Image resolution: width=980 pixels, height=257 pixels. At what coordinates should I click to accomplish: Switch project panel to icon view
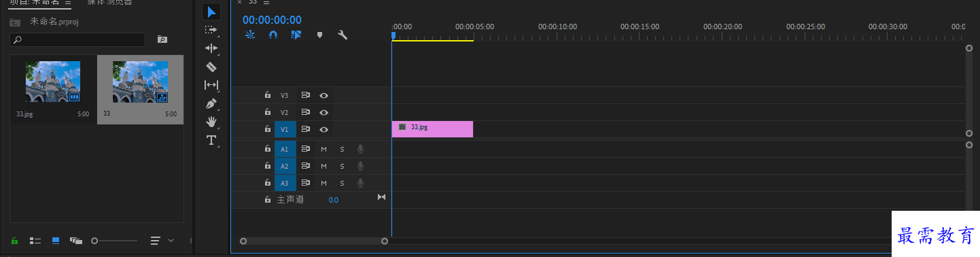(x=56, y=241)
